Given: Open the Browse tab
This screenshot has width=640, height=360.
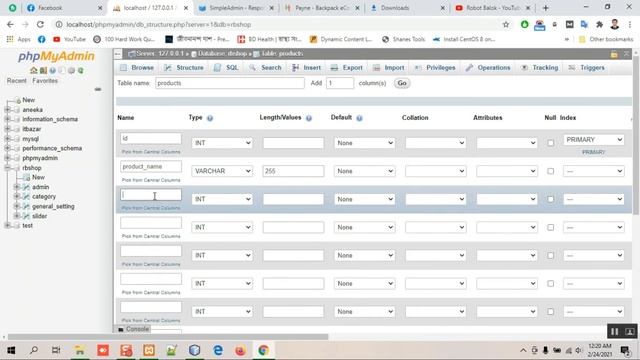Looking at the screenshot, I should [138, 68].
